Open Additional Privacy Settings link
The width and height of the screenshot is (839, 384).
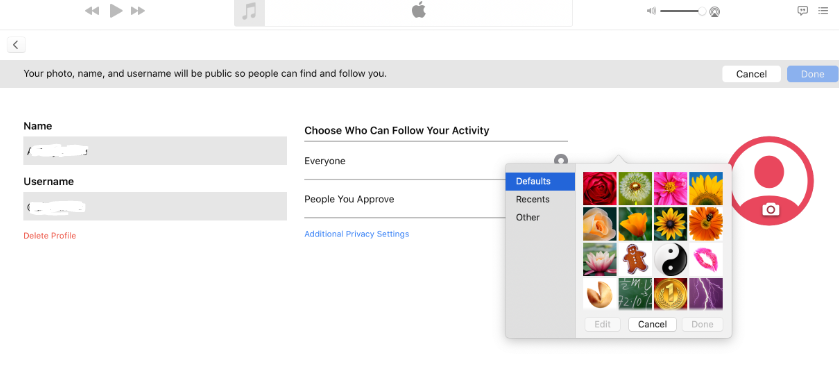tap(356, 234)
